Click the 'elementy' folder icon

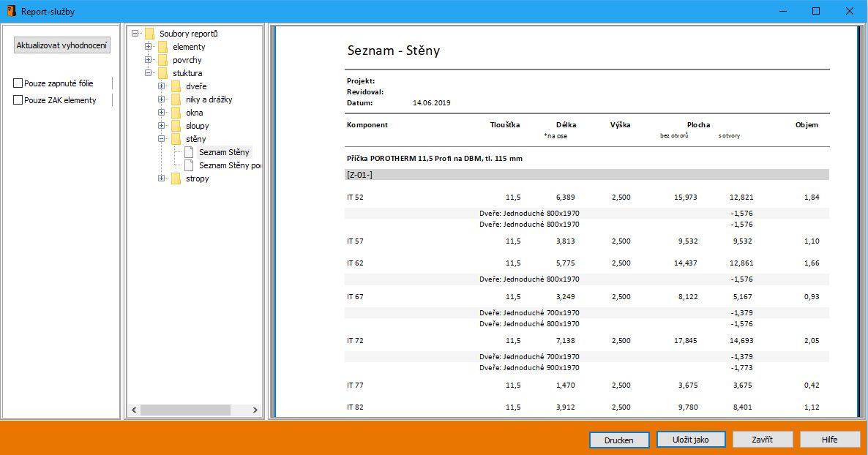pos(162,47)
